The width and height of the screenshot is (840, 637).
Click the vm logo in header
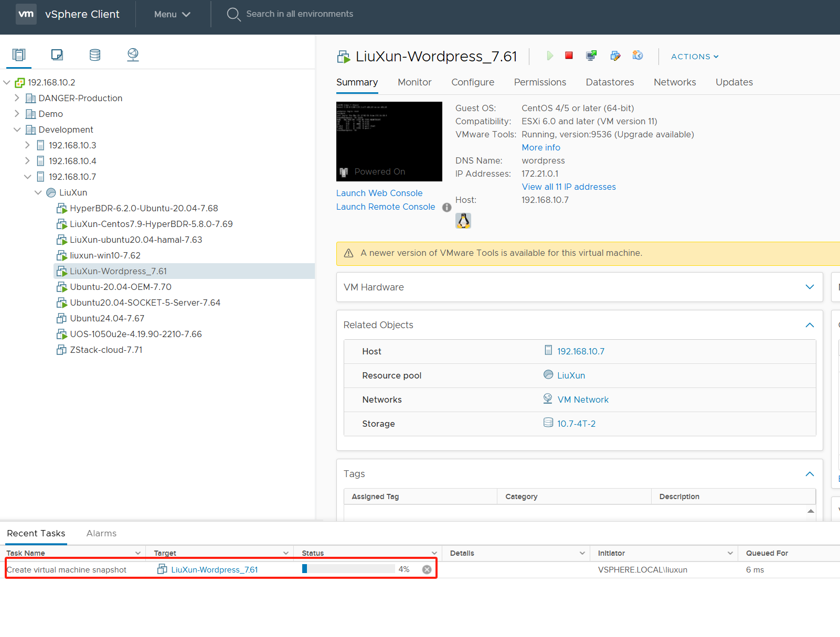pos(26,14)
